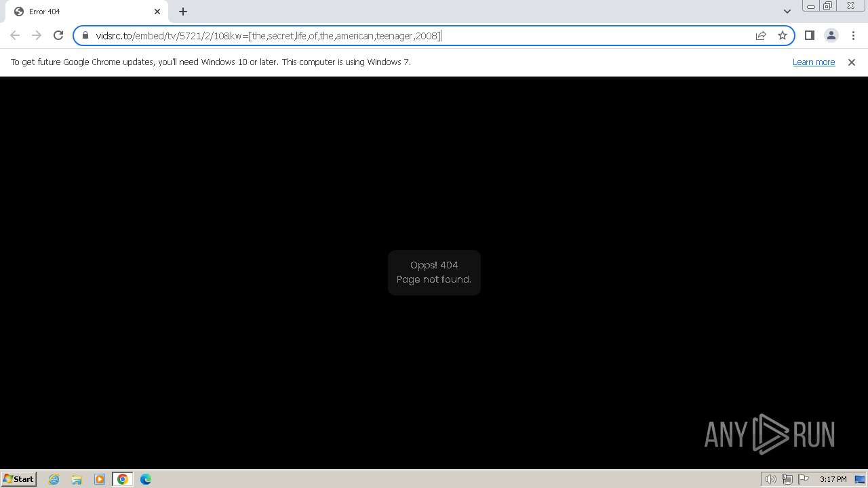This screenshot has height=488, width=868.
Task: Close the Error 404 tab
Action: [157, 12]
